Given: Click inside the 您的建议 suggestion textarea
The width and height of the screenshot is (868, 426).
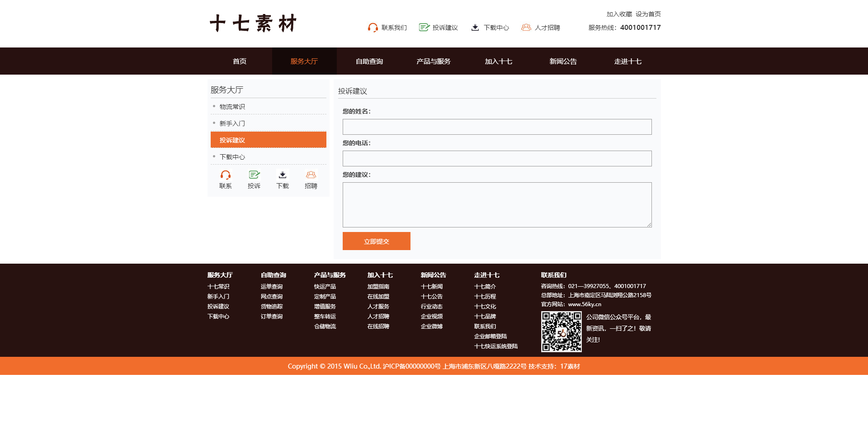Looking at the screenshot, I should [497, 205].
